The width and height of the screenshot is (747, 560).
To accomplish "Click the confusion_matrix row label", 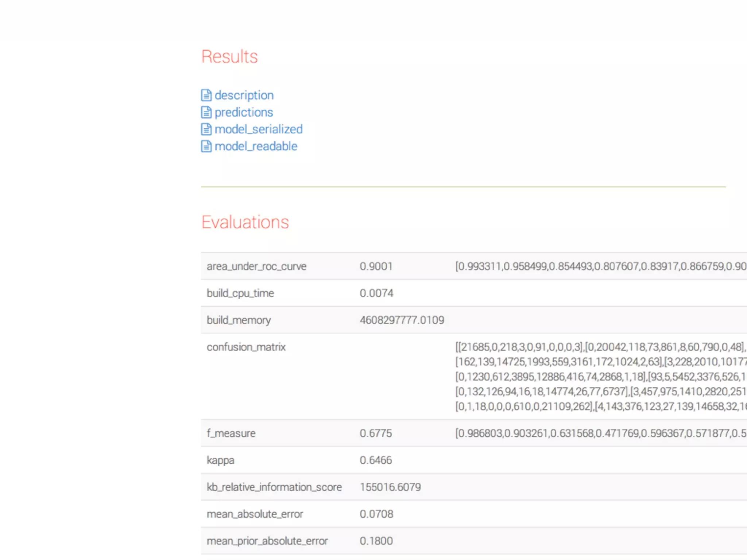I will 246,347.
